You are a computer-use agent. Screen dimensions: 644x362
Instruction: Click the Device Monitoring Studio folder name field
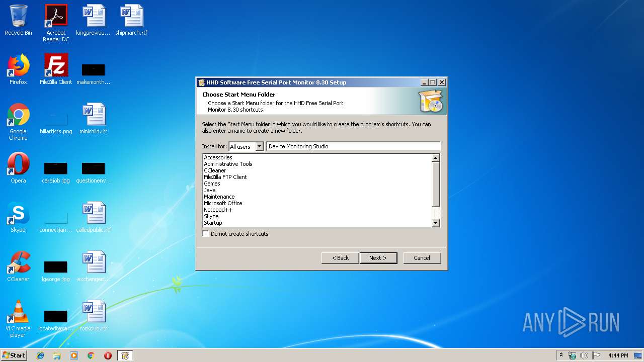point(353,146)
